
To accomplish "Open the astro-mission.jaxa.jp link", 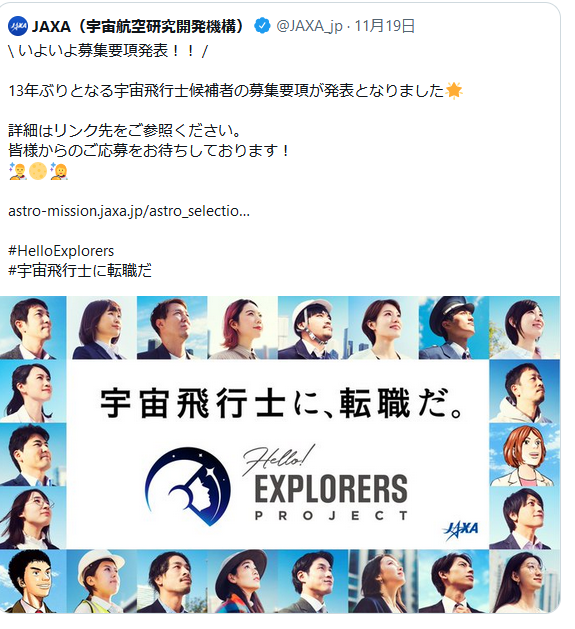I will click(129, 211).
